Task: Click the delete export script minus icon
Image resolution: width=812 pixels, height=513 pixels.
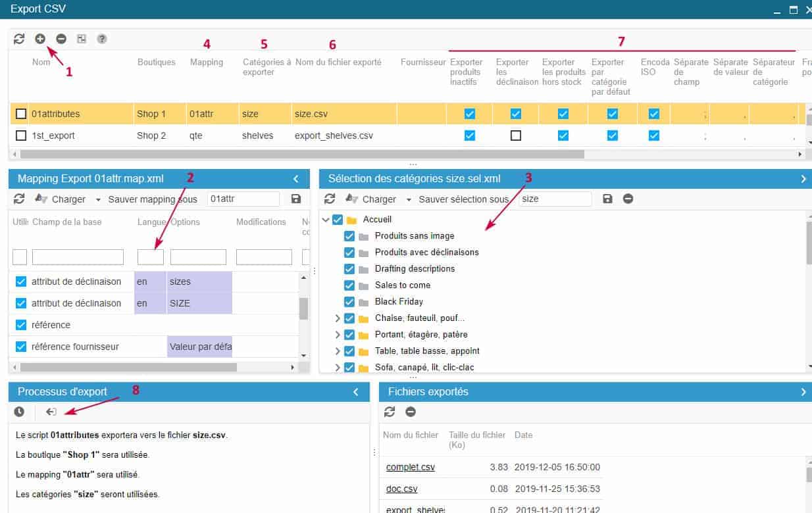Action: 61,39
